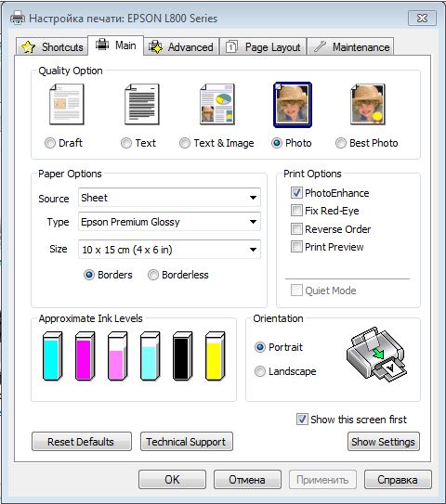Select the Draft quality document icon
Viewport: 446px width, 504px height.
tap(67, 104)
